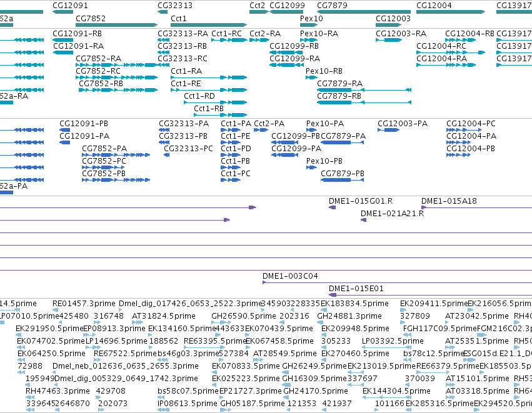The image size is (532, 413).
Task: Click transcript CG7879-RB
Action: pyautogui.click(x=339, y=96)
